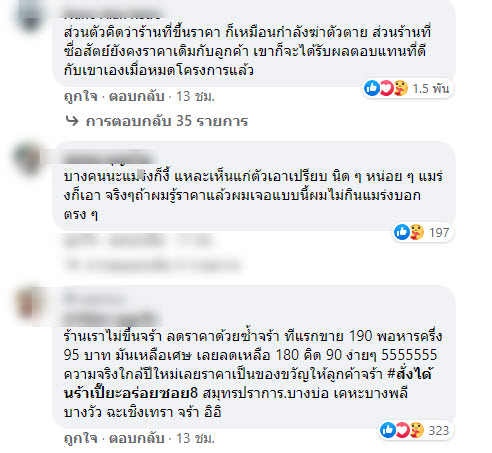The height and width of the screenshot is (453, 492).
Task: Click the reply arrow icon beside การตอบกลับ 35 รายการ
Action: pos(72,121)
